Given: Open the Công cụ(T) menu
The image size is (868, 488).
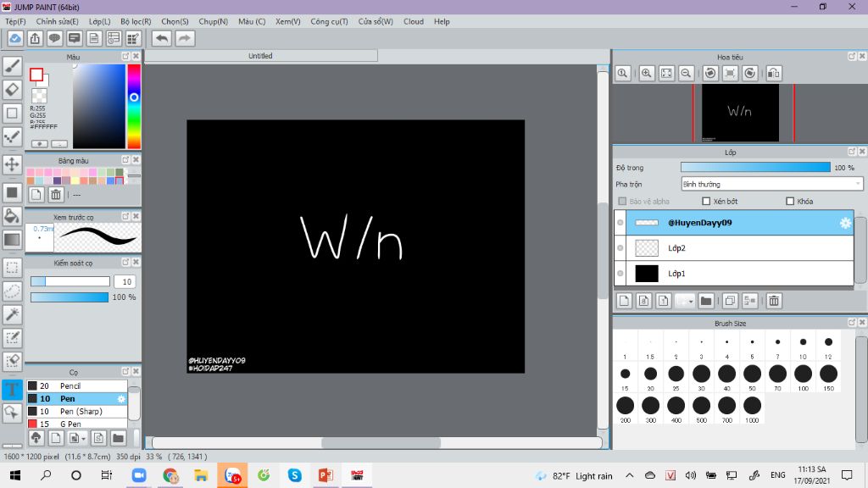Looking at the screenshot, I should point(329,21).
